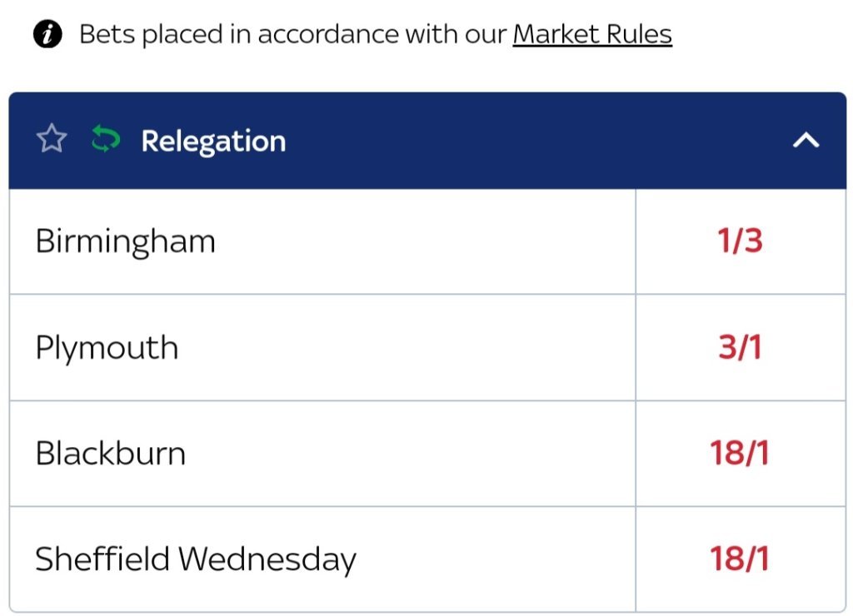The image size is (853, 616).
Task: Collapse the Relegation market with the chevron
Action: [x=806, y=141]
